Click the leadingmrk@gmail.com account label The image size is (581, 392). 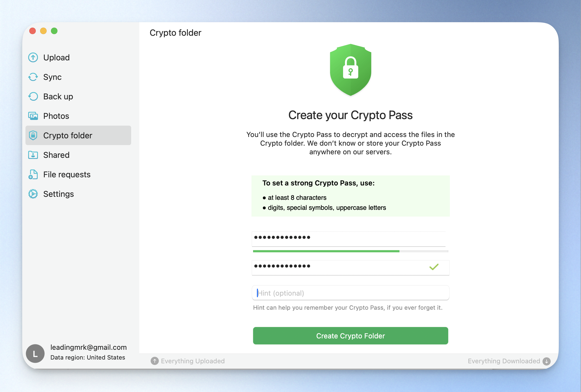88,347
